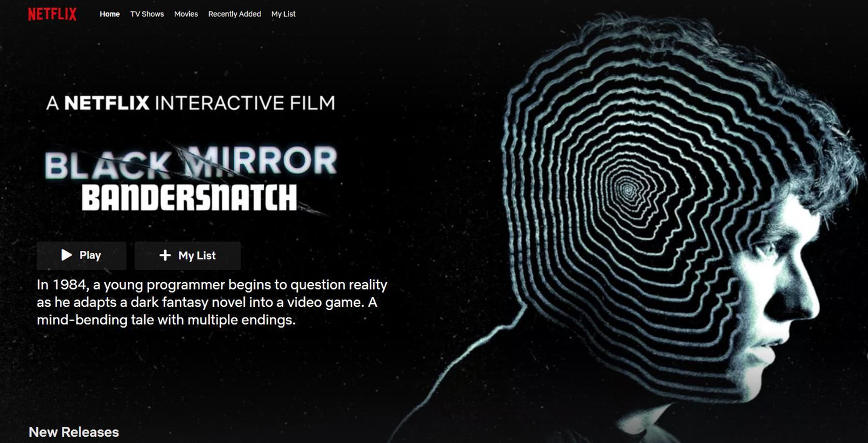Add Bandersnatch using the My List button
Image resolution: width=868 pixels, height=443 pixels.
(x=188, y=255)
